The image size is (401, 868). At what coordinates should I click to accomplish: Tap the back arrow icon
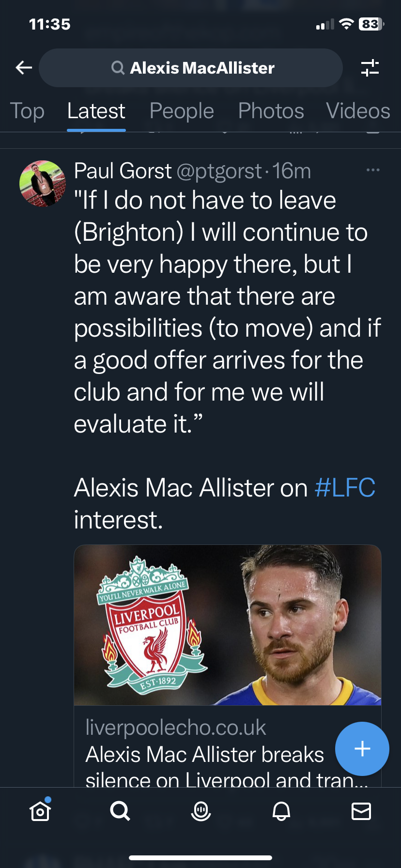(24, 68)
